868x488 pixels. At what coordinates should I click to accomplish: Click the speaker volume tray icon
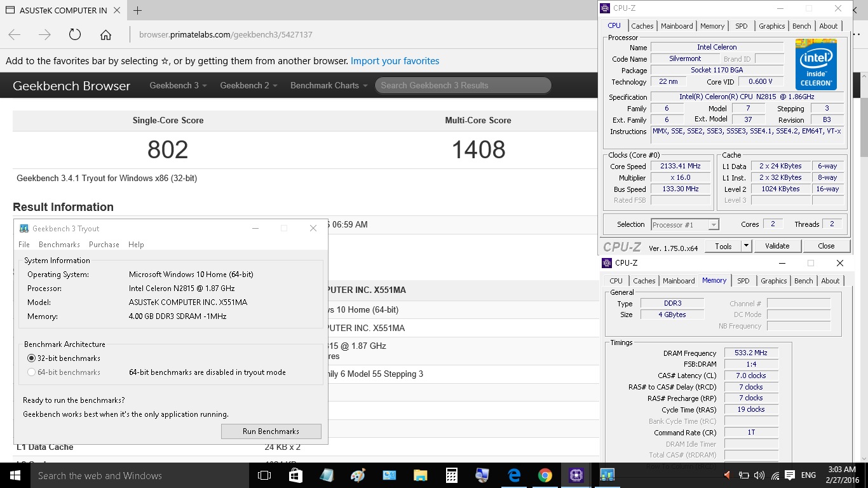click(759, 475)
